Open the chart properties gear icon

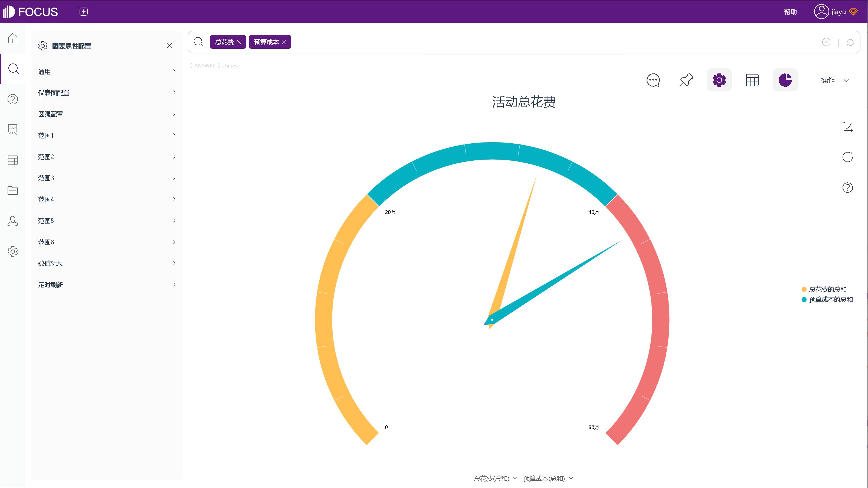point(719,80)
